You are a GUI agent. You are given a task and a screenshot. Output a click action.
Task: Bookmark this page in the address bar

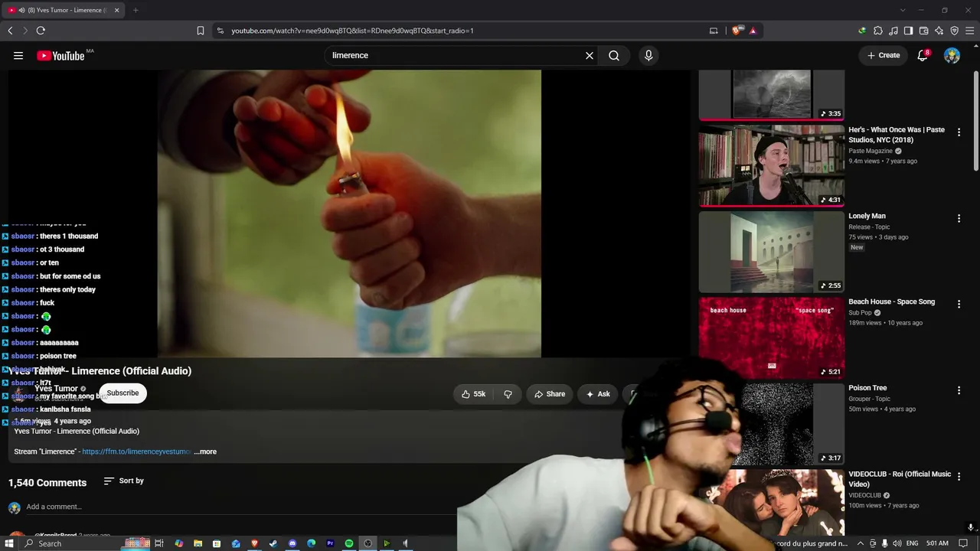click(201, 31)
